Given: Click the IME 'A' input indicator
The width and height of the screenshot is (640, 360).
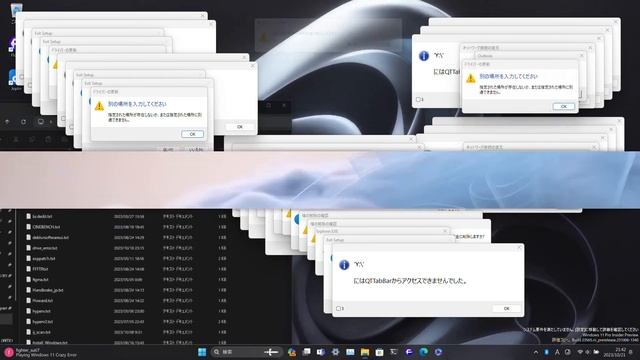Looking at the screenshot, I should 557,352.
